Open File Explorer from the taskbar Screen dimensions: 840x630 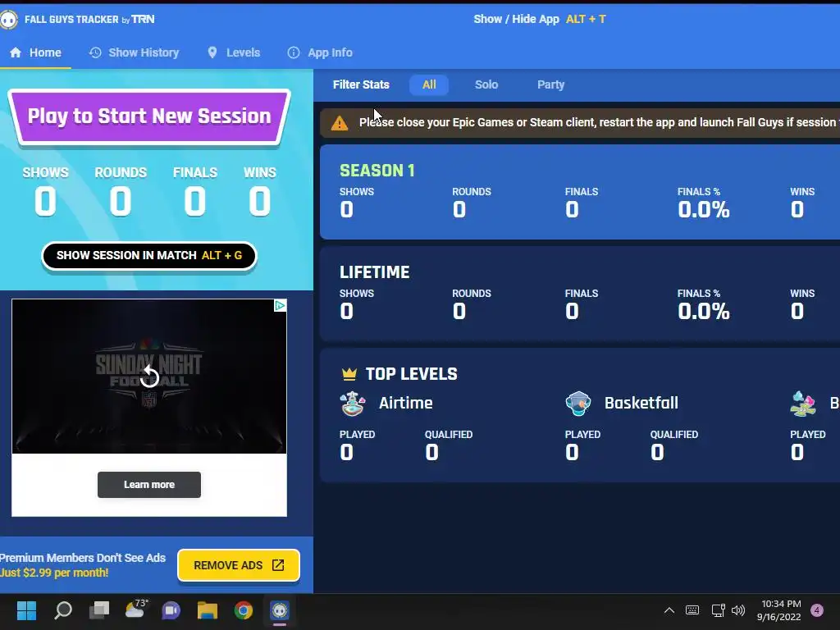208,610
